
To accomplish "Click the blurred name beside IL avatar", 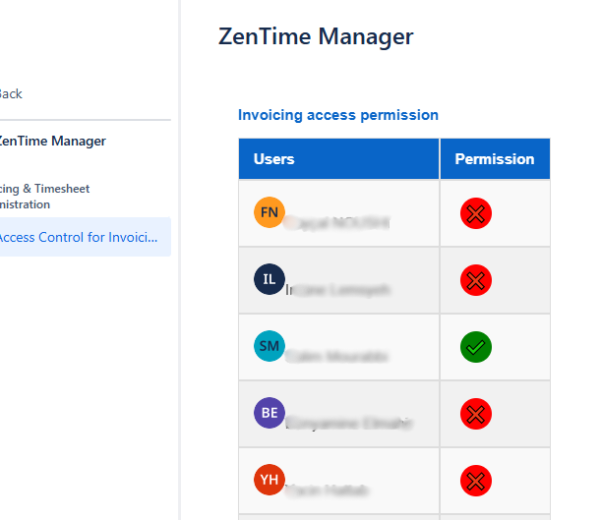I will (338, 290).
